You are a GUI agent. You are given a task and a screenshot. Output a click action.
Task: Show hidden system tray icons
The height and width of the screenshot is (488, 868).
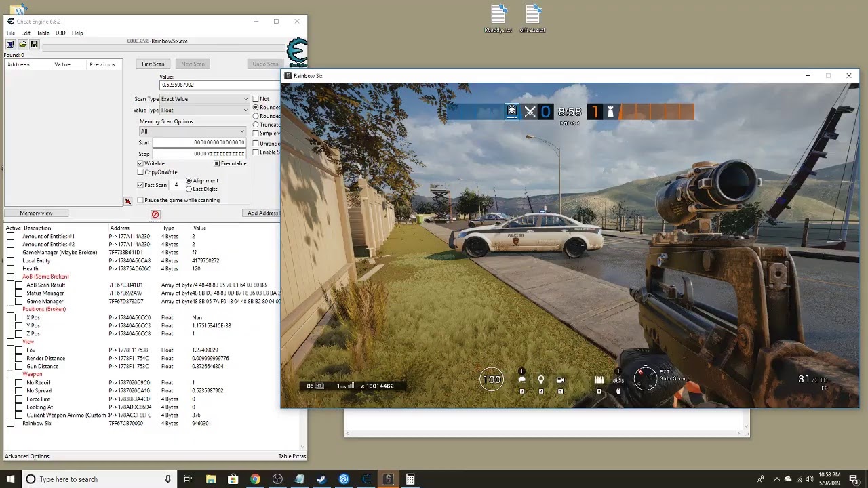point(777,479)
